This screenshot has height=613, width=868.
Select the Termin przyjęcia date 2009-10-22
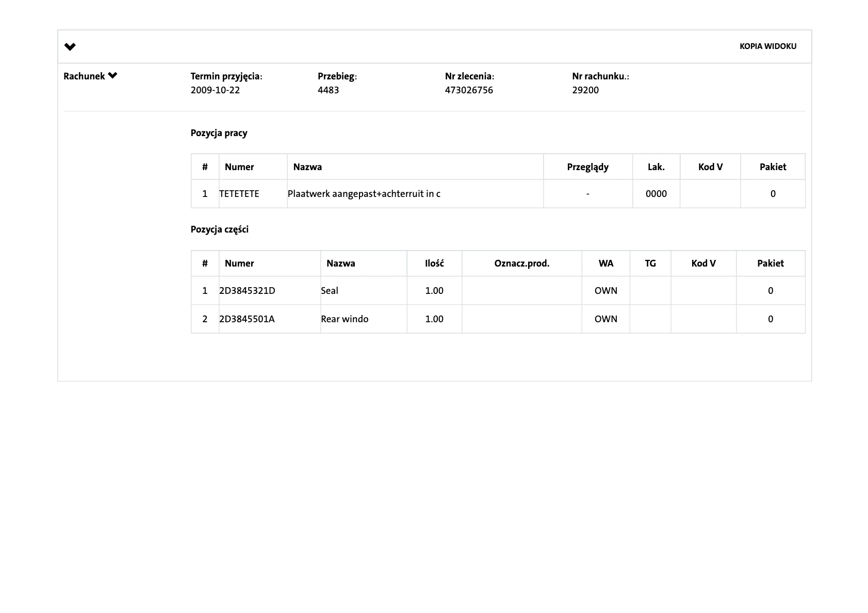click(x=215, y=90)
